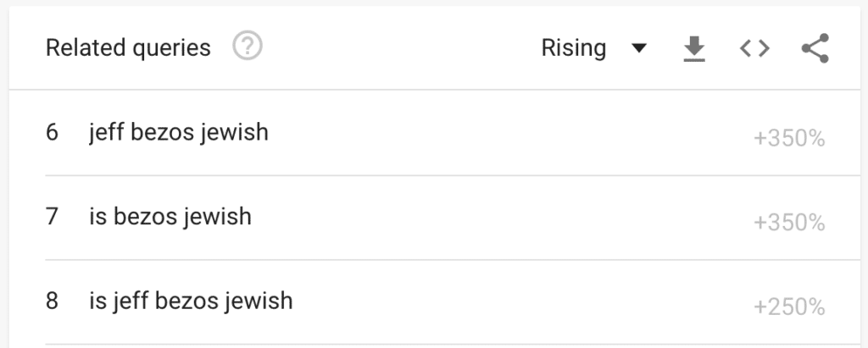Viewport: 868px width, 348px height.
Task: Click the +350% value for 'is bezos jewish'
Action: (789, 223)
